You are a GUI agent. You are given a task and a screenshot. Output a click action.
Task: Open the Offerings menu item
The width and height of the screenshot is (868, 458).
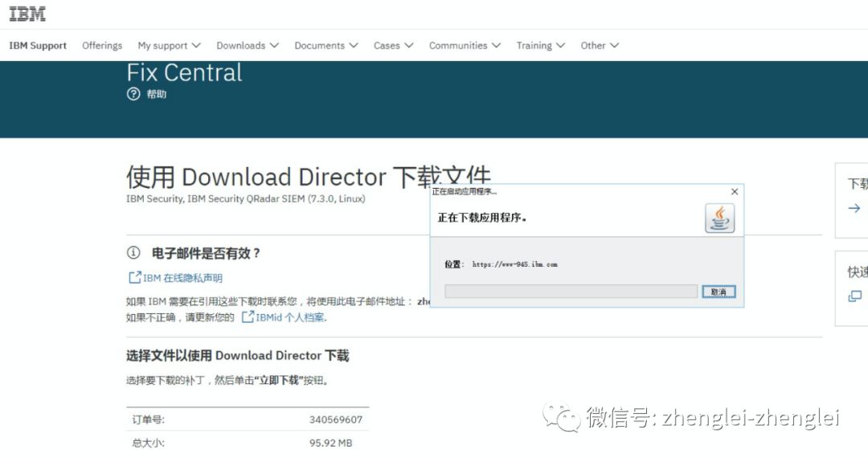pyautogui.click(x=102, y=45)
